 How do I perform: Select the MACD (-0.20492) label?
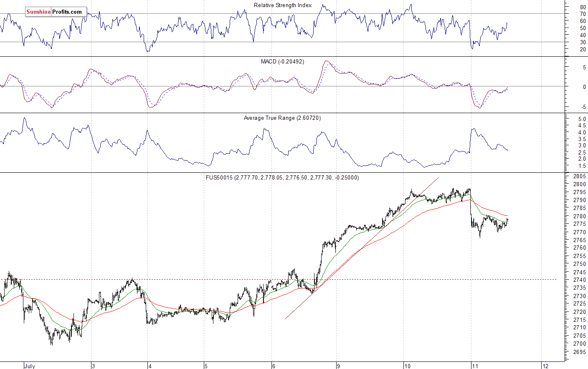pyautogui.click(x=282, y=61)
